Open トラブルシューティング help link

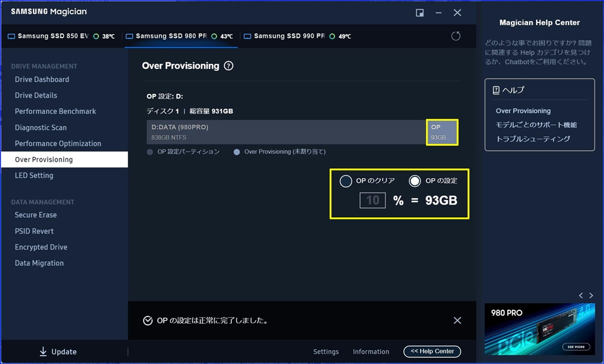pos(533,139)
